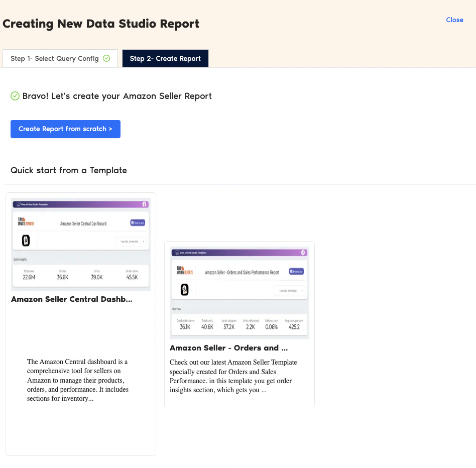Click Amazon tag icon in Central Dashboard thumbnail
The height and width of the screenshot is (468, 476).
click(x=26, y=241)
